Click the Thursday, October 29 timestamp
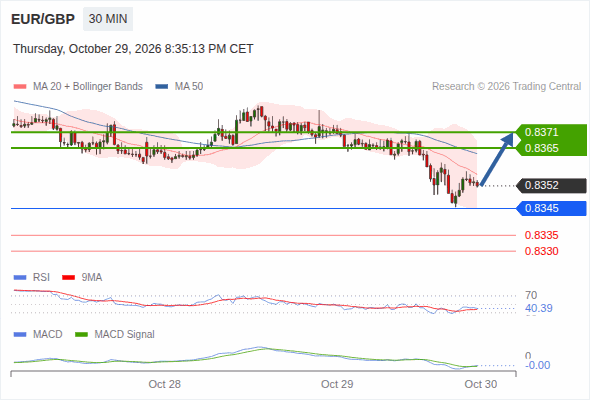Viewport: 590px width, 400px height. pos(133,49)
